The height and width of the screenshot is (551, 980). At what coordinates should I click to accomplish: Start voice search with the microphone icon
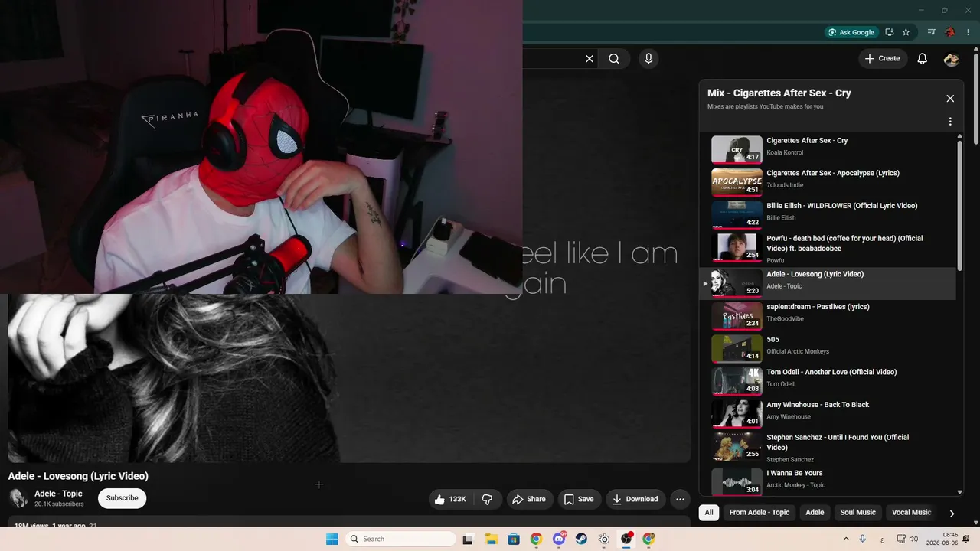pos(648,58)
